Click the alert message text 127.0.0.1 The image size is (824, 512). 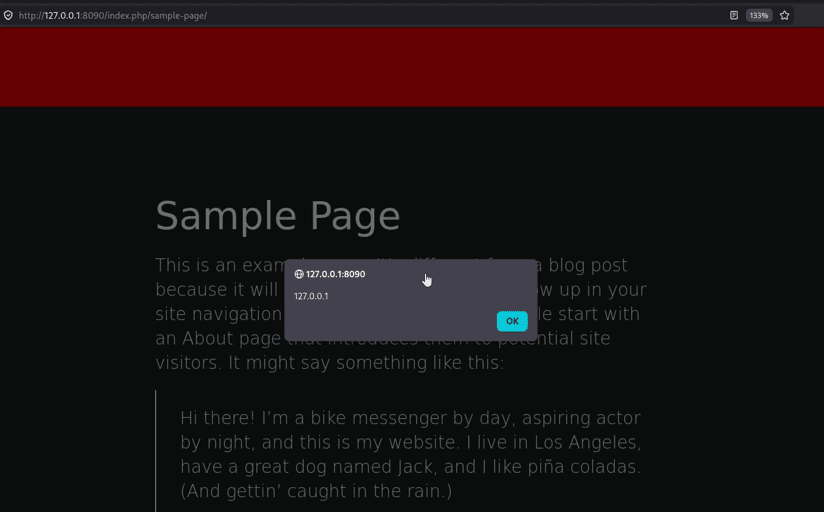click(311, 296)
